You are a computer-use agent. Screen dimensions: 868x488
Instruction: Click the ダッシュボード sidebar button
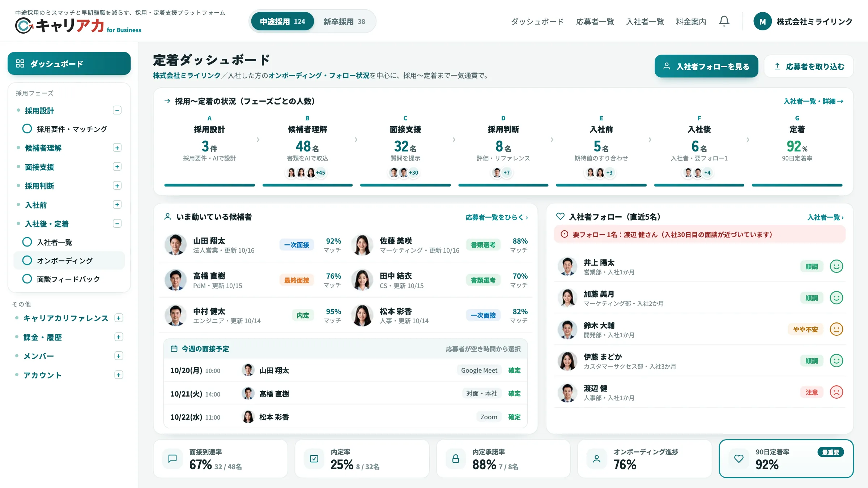click(x=69, y=64)
